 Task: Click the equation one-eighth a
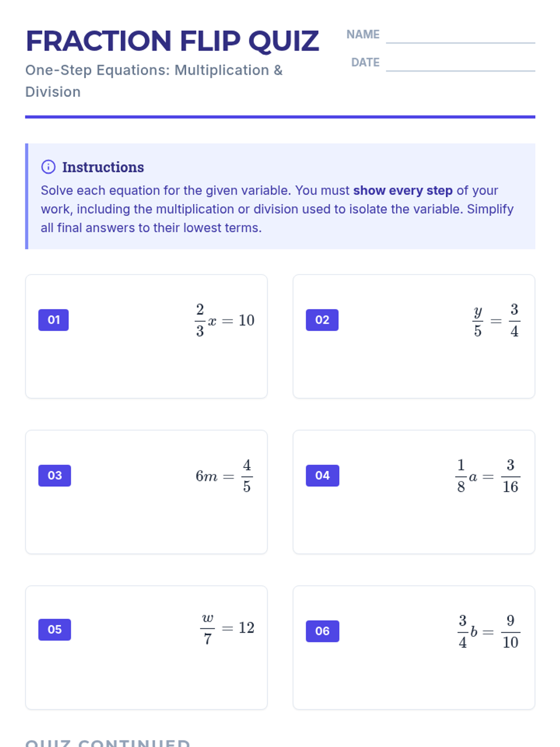(x=487, y=476)
